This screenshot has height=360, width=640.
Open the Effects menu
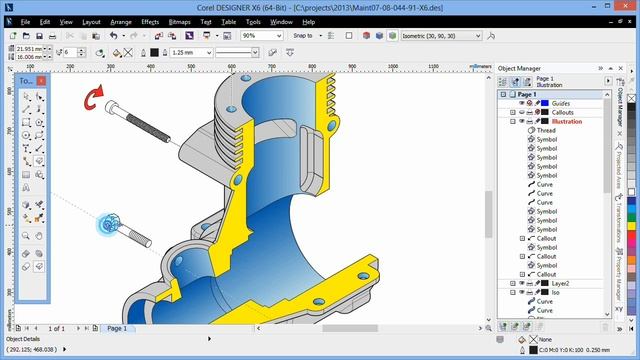coord(150,22)
